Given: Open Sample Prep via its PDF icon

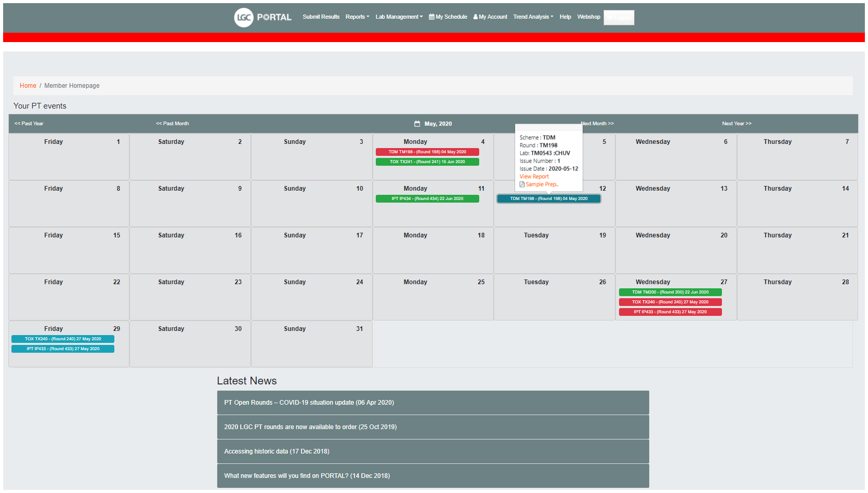Looking at the screenshot, I should point(523,184).
